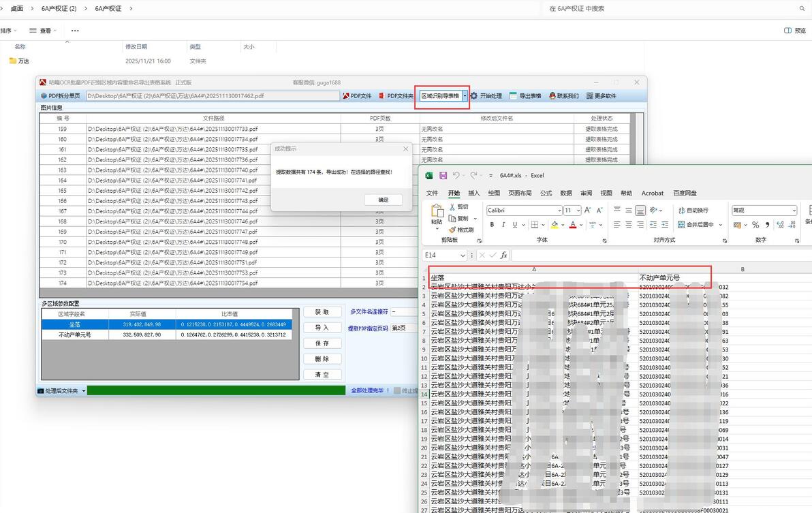Select 不动产单元号 row in region config
Screen dimensions: 812x513
pyautogui.click(x=166, y=335)
